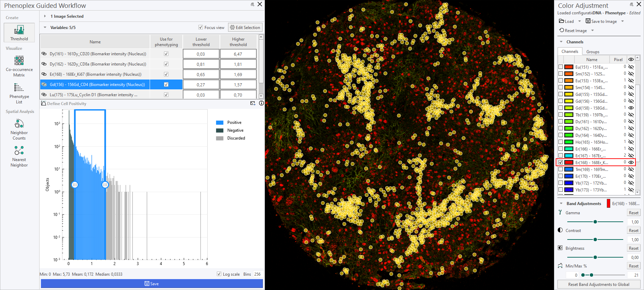
Task: Open the Define Cell Positivity info icon
Action: [261, 103]
